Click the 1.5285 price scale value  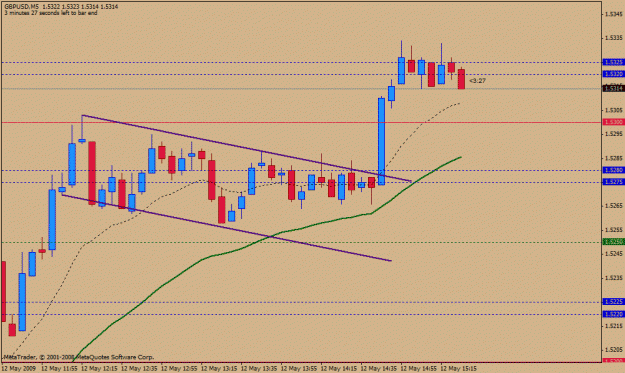[x=613, y=158]
